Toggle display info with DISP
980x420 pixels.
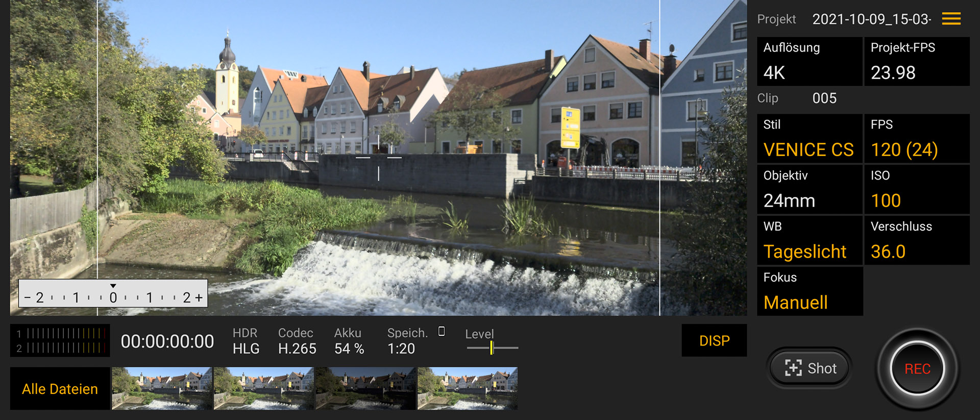pyautogui.click(x=714, y=340)
